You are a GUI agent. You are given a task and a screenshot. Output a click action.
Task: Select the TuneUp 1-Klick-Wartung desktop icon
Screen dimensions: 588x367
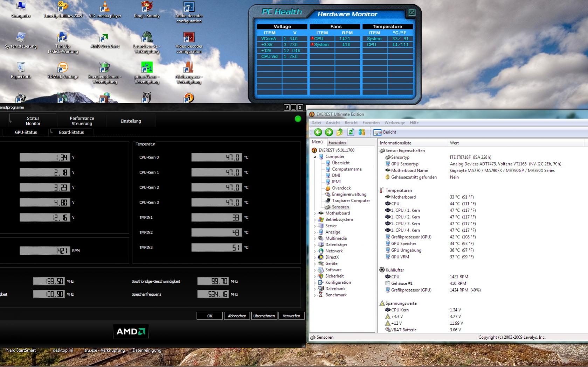63,43
